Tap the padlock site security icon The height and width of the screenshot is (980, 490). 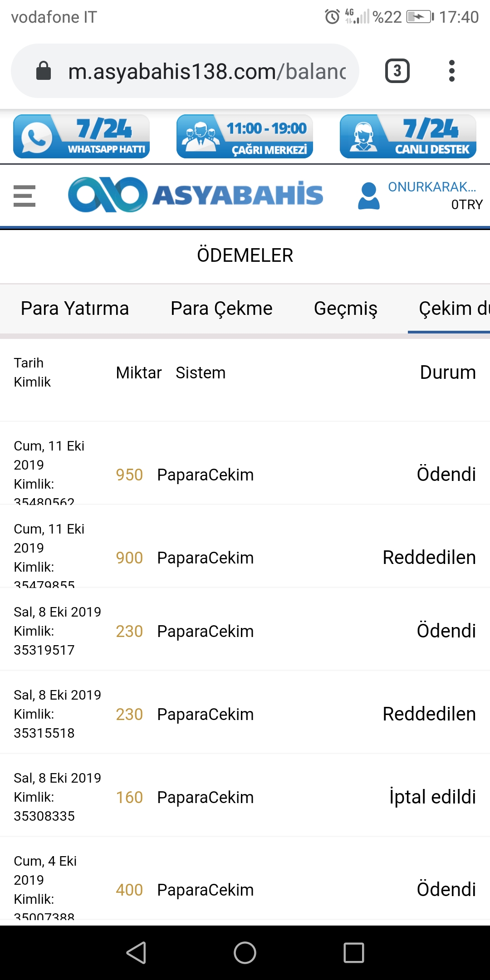[x=44, y=71]
